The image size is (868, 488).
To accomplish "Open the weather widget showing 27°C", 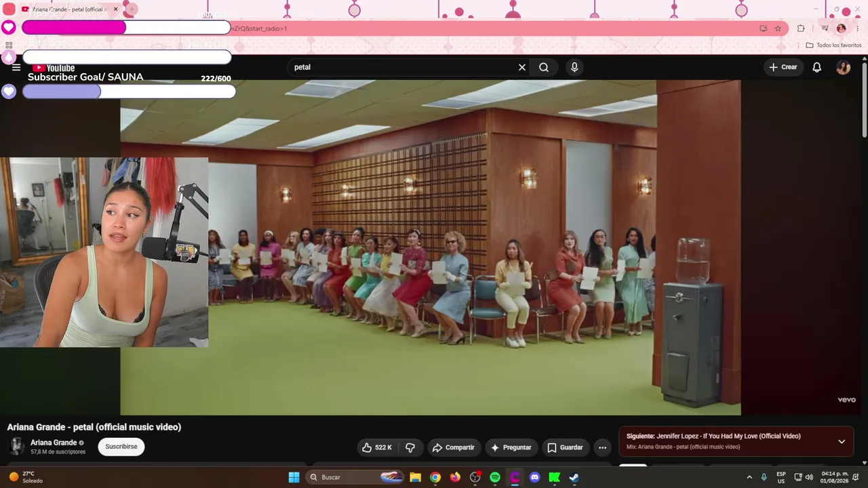I will pos(27,477).
